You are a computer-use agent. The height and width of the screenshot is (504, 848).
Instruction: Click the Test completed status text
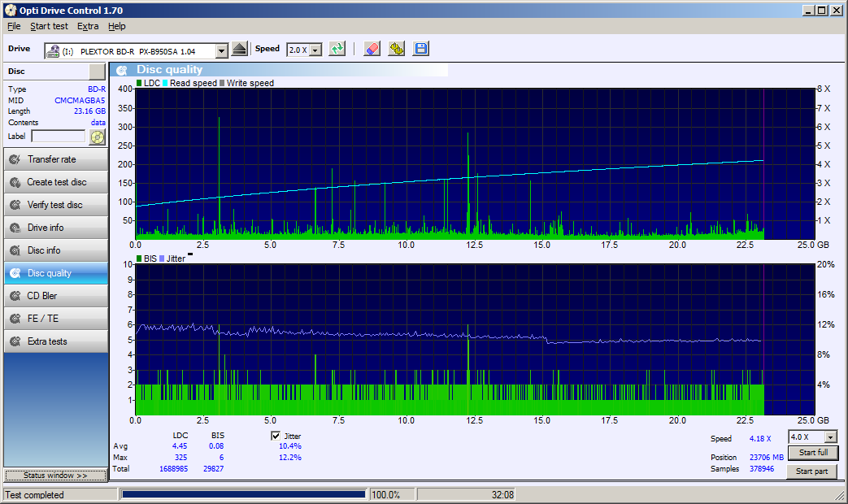tap(34, 495)
